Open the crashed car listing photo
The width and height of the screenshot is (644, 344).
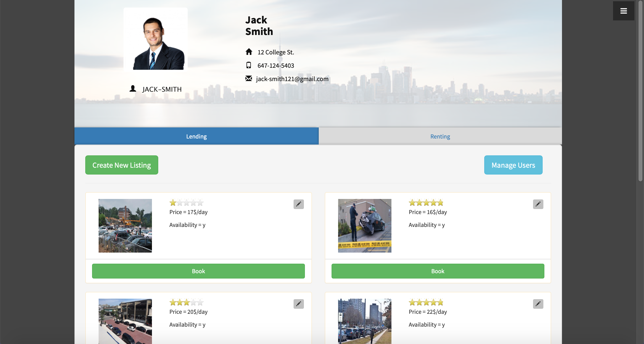click(x=365, y=226)
